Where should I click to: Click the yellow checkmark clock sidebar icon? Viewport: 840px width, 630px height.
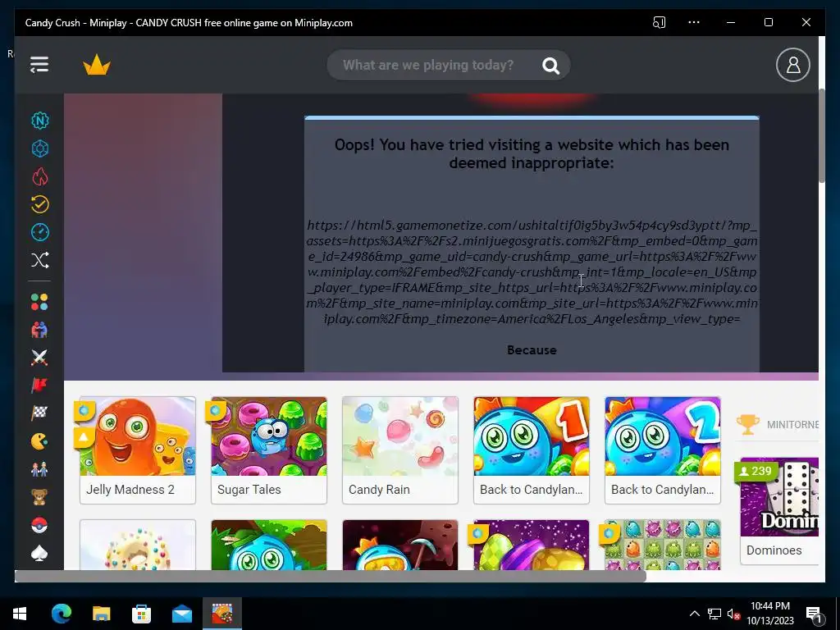[x=39, y=204]
